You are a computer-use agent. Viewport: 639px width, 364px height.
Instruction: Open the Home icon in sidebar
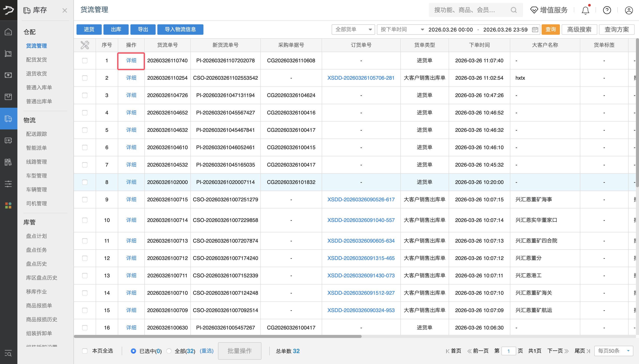click(8, 32)
